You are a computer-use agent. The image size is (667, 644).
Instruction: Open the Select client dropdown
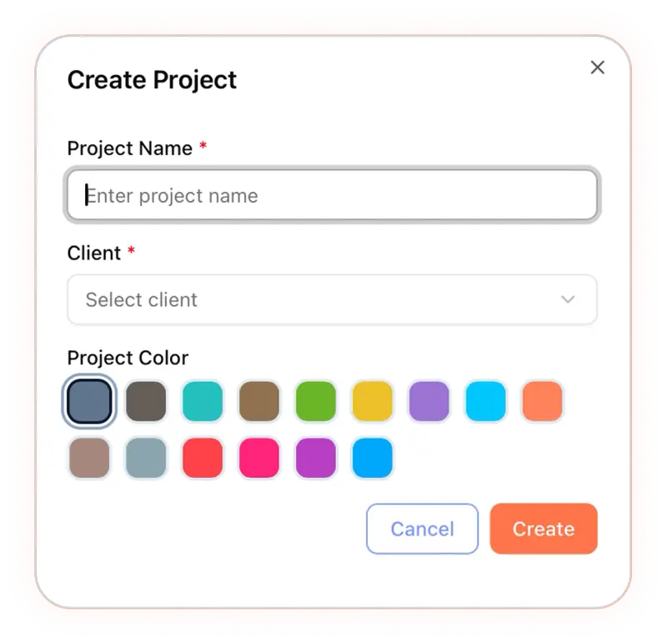coord(332,299)
